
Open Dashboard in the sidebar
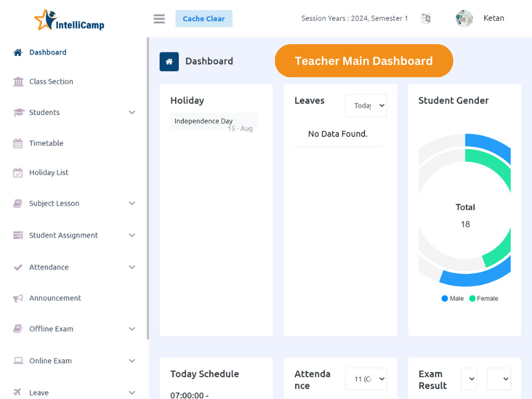point(48,52)
